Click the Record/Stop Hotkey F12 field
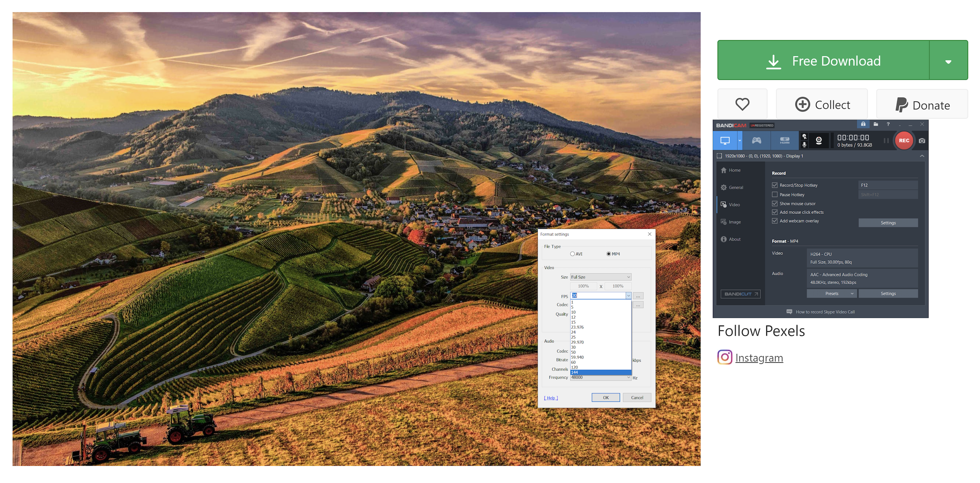Viewport: 980px width, 483px height. [x=888, y=185]
